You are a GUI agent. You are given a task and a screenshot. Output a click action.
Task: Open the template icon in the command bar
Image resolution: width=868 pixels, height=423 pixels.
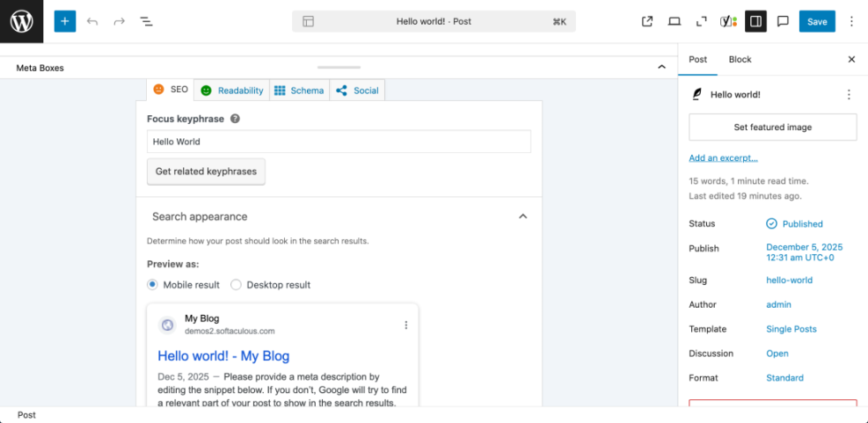point(309,22)
